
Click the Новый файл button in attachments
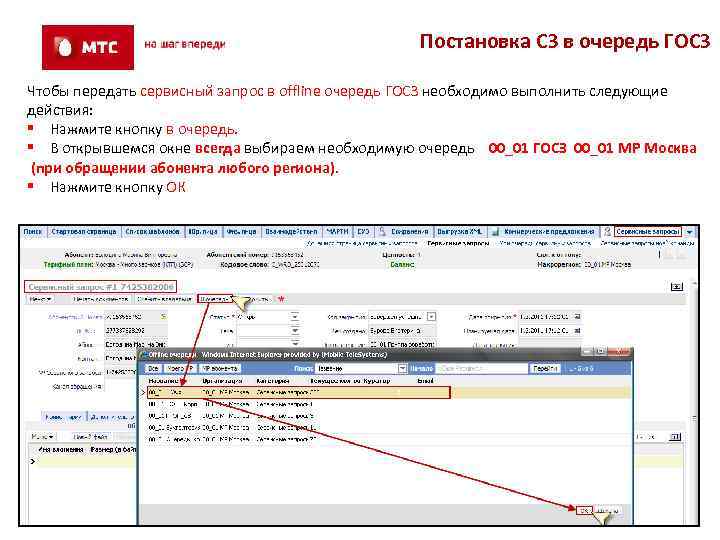click(x=90, y=436)
